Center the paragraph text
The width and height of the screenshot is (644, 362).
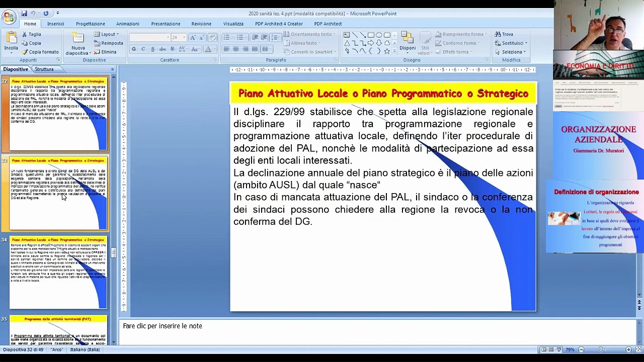pyautogui.click(x=236, y=49)
